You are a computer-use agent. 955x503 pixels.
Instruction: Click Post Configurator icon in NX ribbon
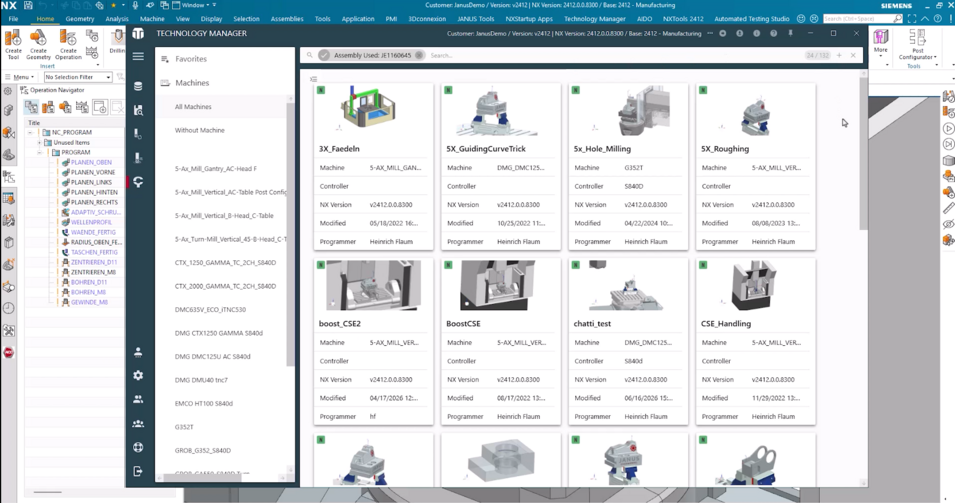917,44
